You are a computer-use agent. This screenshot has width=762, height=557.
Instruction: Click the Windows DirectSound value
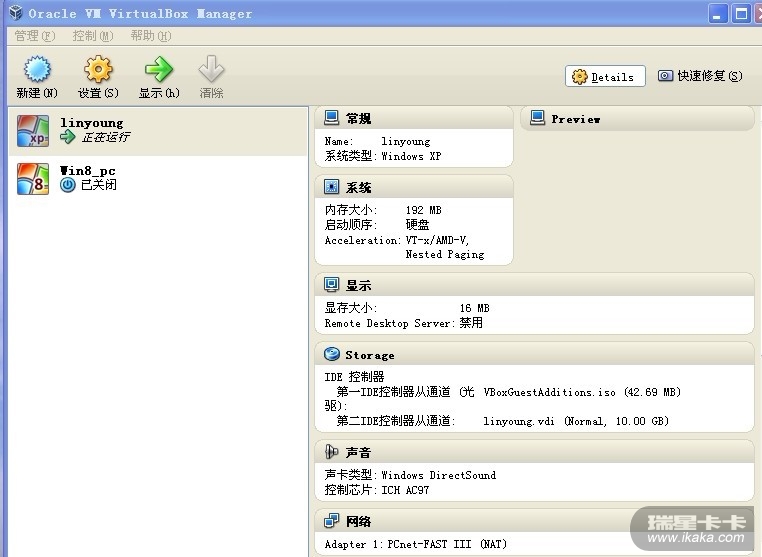pyautogui.click(x=439, y=475)
